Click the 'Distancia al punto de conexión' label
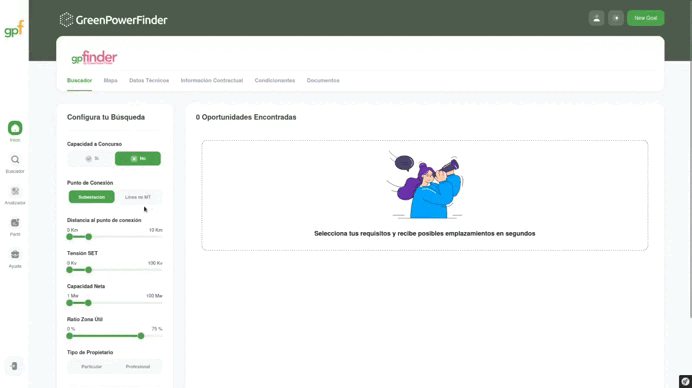The image size is (692, 388). (104, 220)
